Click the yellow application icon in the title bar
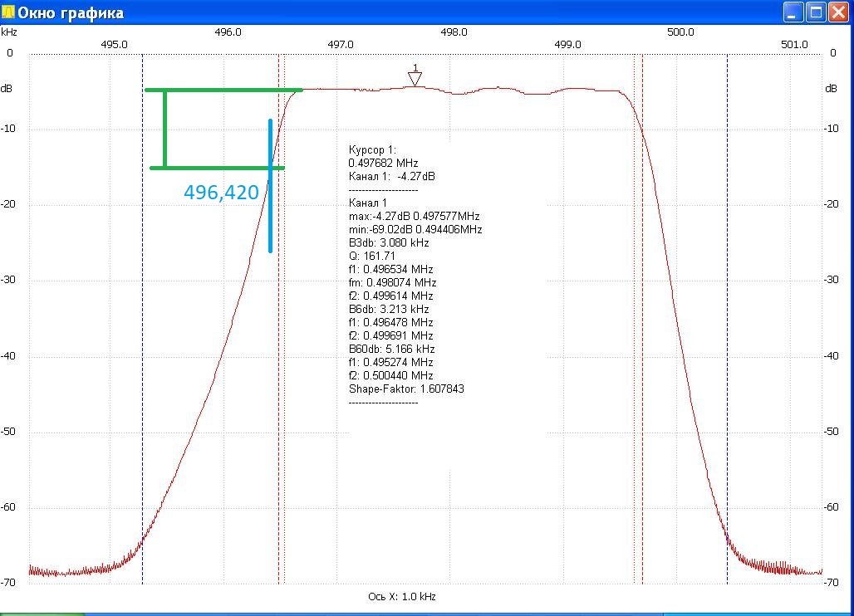The image size is (854, 616). click(x=7, y=12)
